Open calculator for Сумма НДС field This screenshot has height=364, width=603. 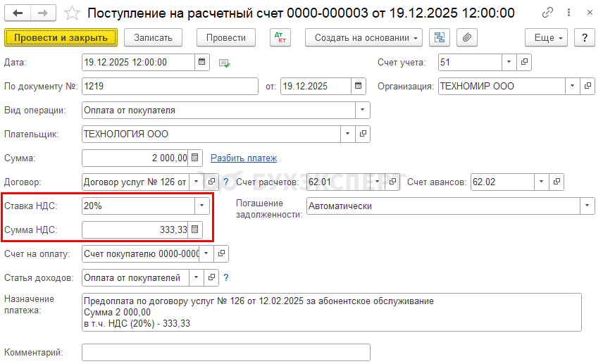(195, 230)
